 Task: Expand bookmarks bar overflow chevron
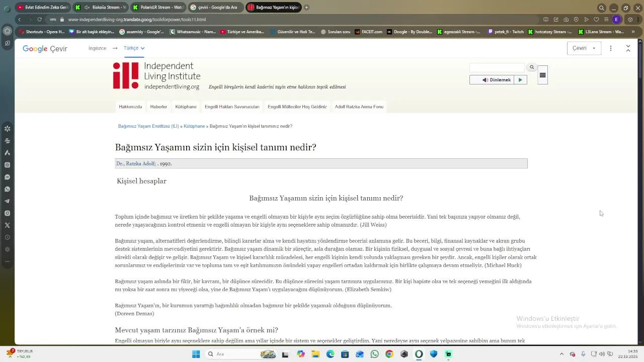633,32
